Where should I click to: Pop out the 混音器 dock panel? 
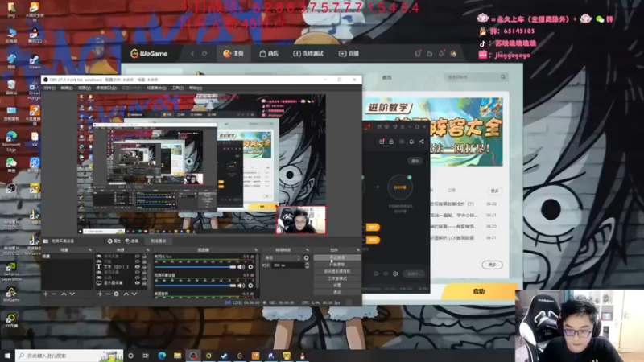[x=256, y=250]
